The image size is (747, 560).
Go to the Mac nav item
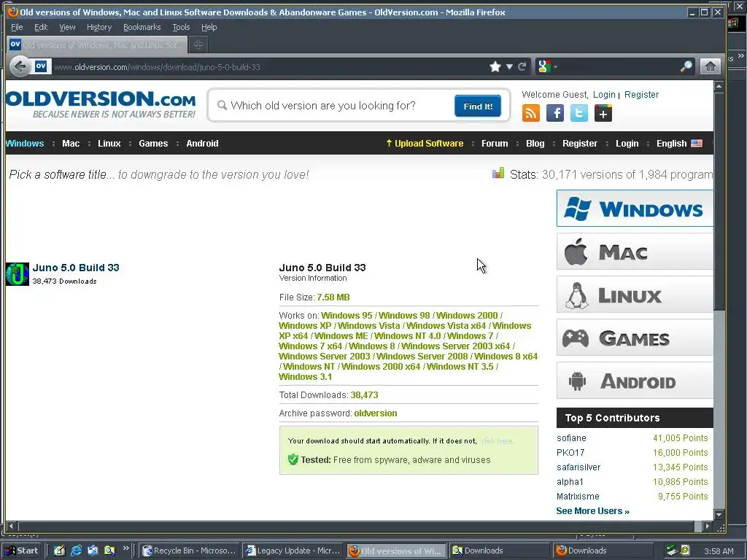tap(71, 144)
